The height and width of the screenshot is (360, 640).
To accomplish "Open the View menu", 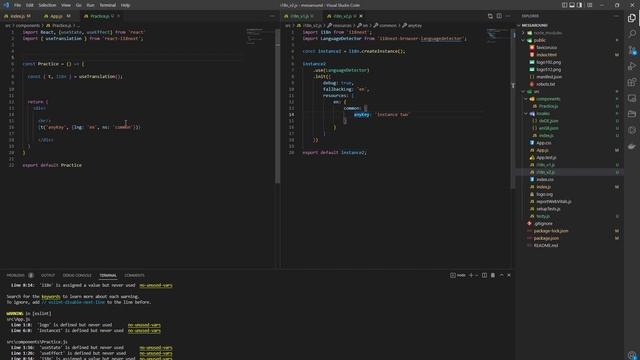I will click(x=66, y=5).
